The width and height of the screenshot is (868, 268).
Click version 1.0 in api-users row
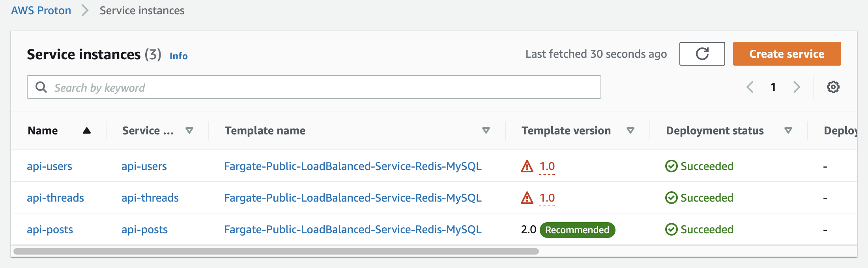pos(547,166)
